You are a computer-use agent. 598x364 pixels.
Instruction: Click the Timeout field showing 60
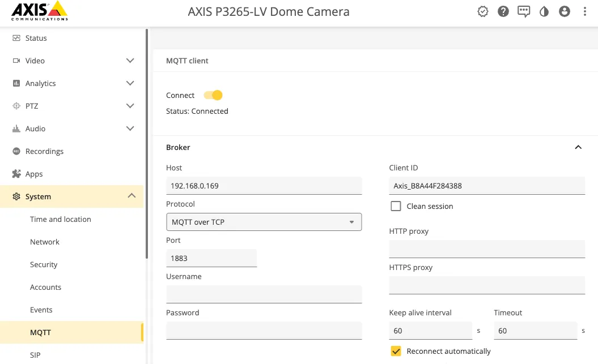[x=536, y=331]
